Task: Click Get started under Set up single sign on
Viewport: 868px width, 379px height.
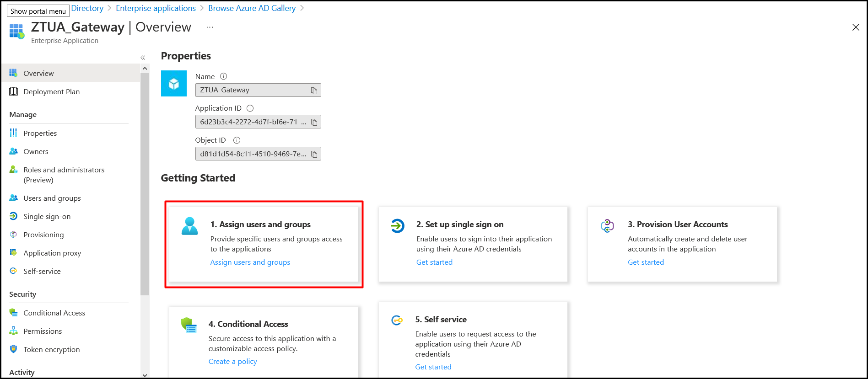Action: click(x=434, y=262)
